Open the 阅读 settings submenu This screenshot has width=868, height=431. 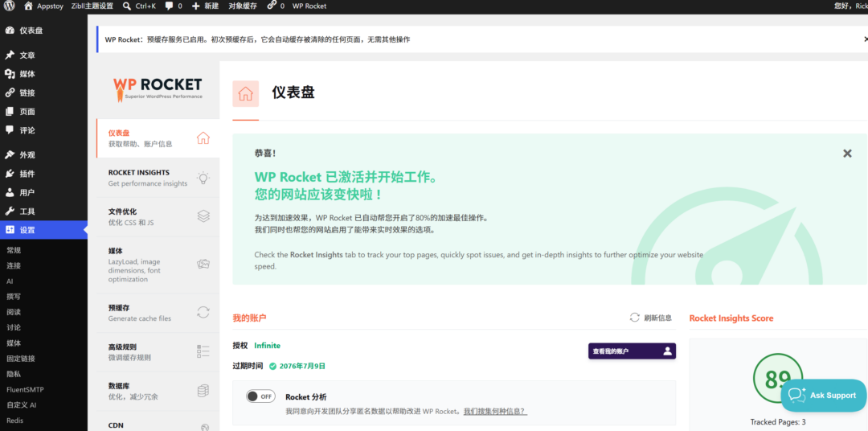14,313
